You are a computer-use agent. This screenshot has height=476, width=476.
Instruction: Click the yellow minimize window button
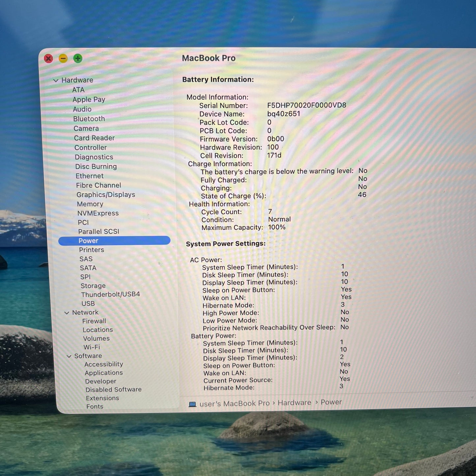(x=63, y=59)
